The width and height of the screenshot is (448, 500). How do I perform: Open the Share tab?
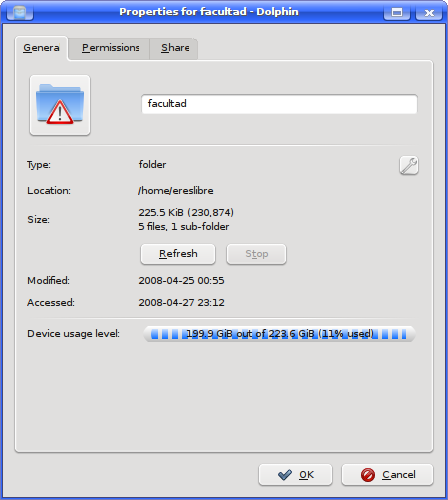point(175,48)
